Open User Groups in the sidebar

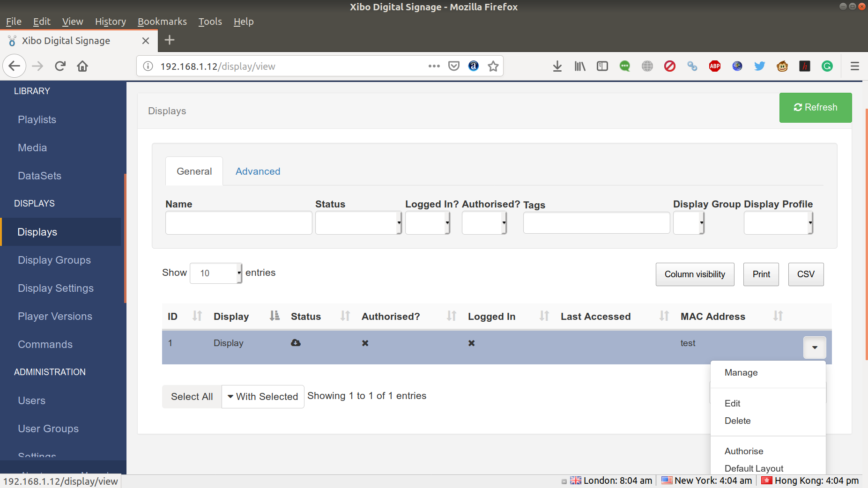[48, 429]
